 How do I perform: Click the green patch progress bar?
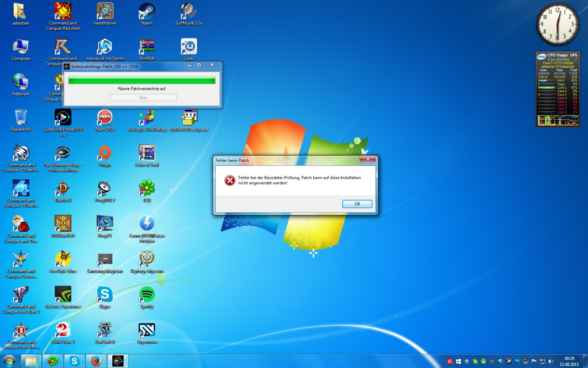(x=142, y=81)
